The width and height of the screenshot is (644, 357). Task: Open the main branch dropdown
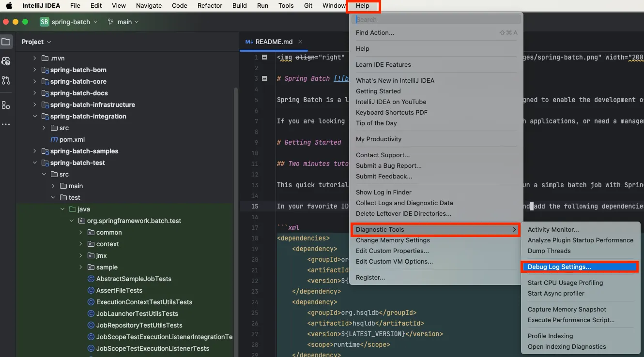pyautogui.click(x=123, y=22)
